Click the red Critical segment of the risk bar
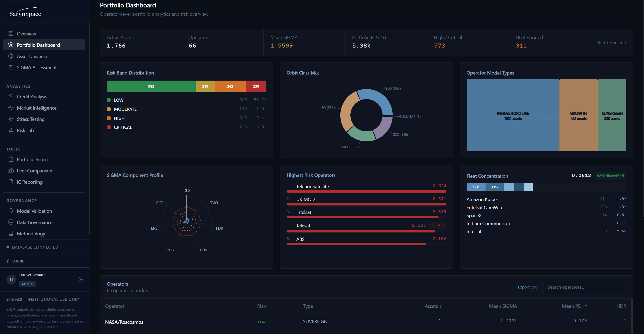The image size is (644, 334). [256, 86]
